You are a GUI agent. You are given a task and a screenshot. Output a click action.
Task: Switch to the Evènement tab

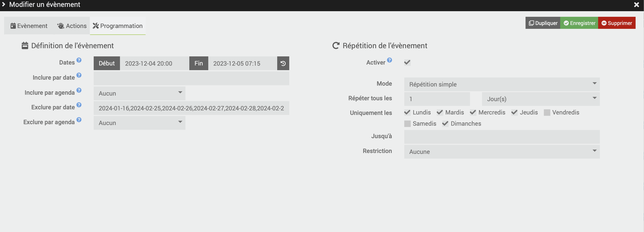coord(29,26)
